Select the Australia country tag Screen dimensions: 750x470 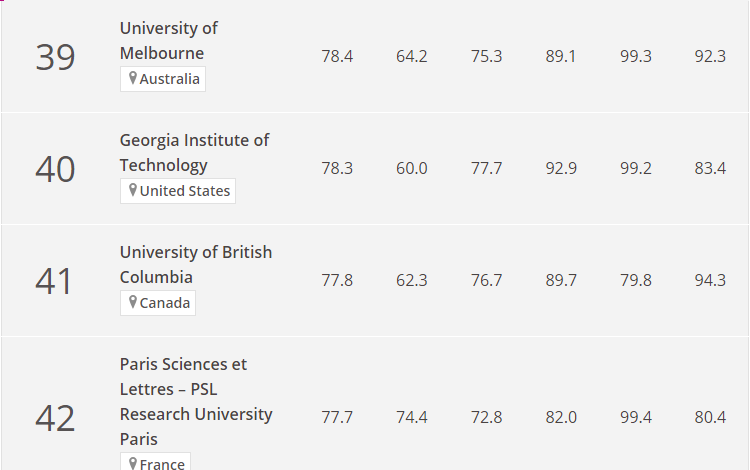pos(163,79)
